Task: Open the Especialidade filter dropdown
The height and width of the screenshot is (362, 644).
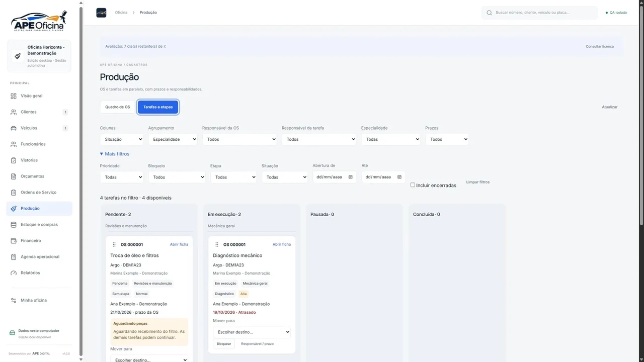Action: [391, 139]
